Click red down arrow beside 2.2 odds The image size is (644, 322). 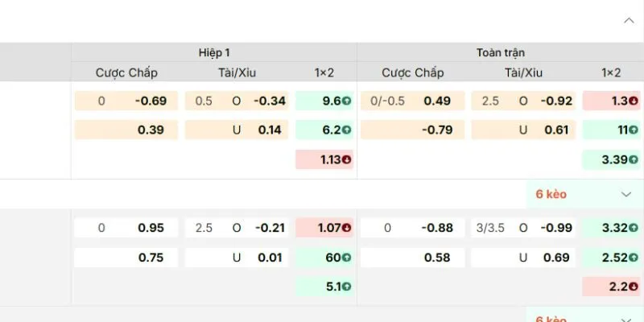(633, 287)
